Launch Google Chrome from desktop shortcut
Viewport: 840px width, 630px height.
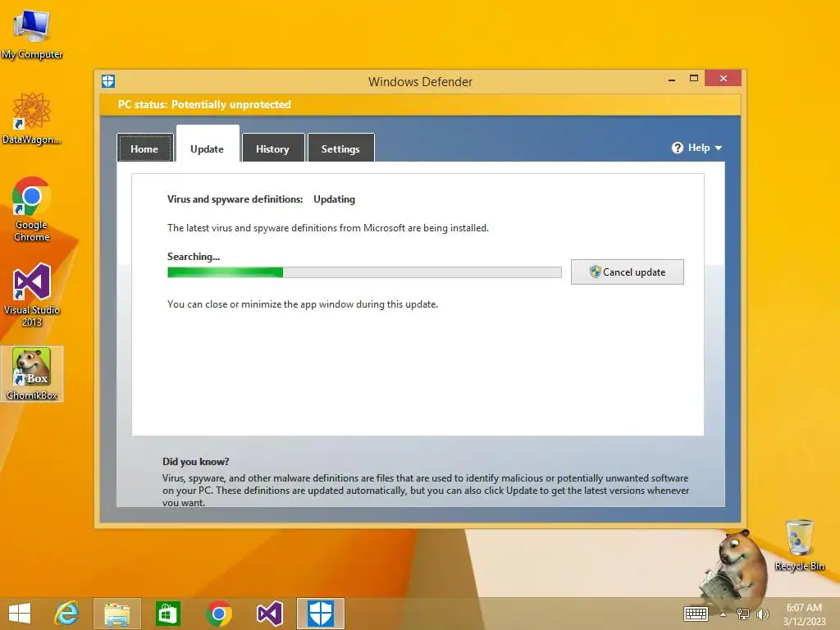pyautogui.click(x=32, y=209)
